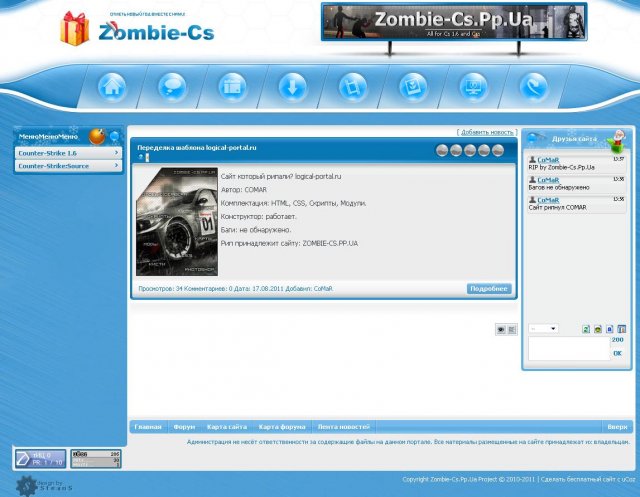Open Карта сайта in footer menu
The height and width of the screenshot is (497, 640).
(x=227, y=427)
